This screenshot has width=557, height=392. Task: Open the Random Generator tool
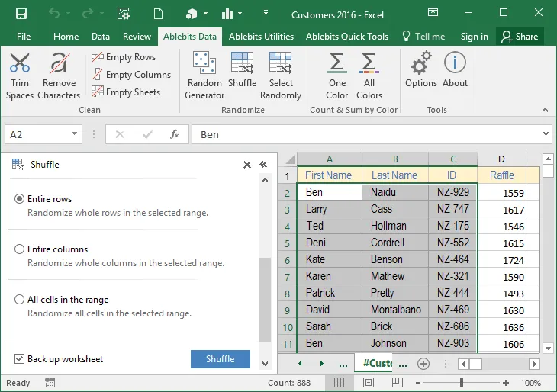tap(204, 76)
